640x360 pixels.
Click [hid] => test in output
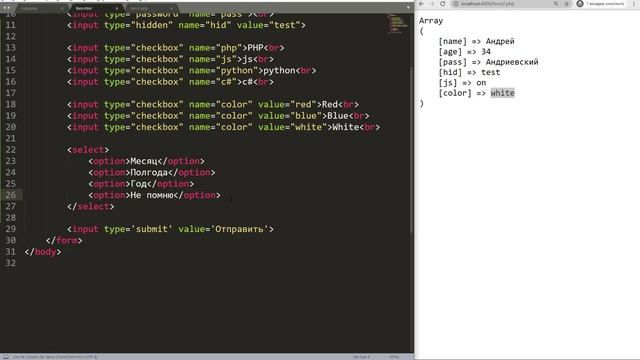coord(469,72)
